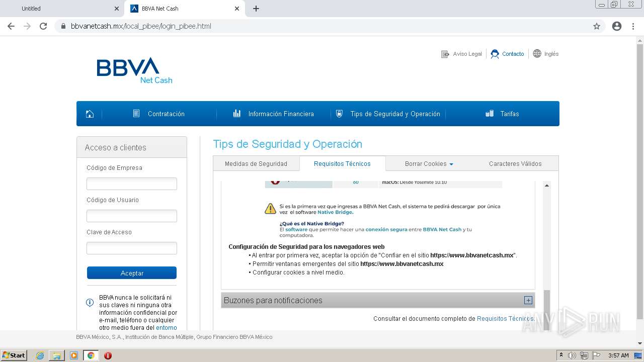The width and height of the screenshot is (644, 362).
Task: Click the globe icon next to Inglés
Action: (x=537, y=53)
